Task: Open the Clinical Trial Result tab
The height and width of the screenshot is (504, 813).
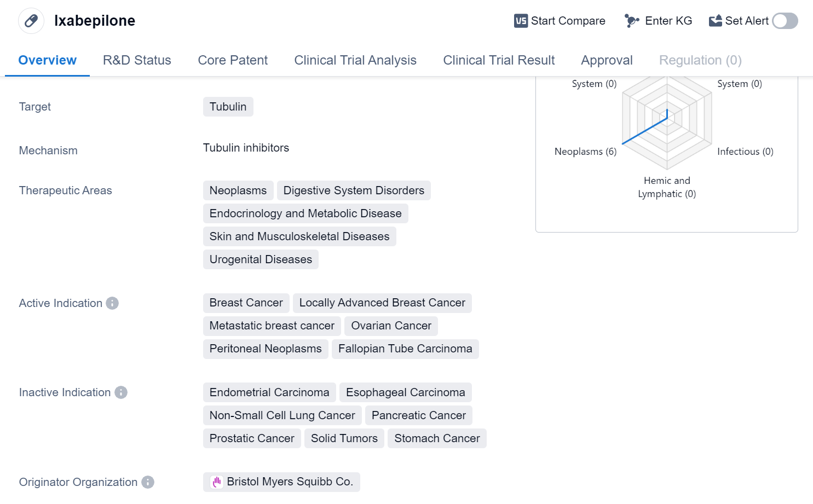Action: (x=499, y=60)
